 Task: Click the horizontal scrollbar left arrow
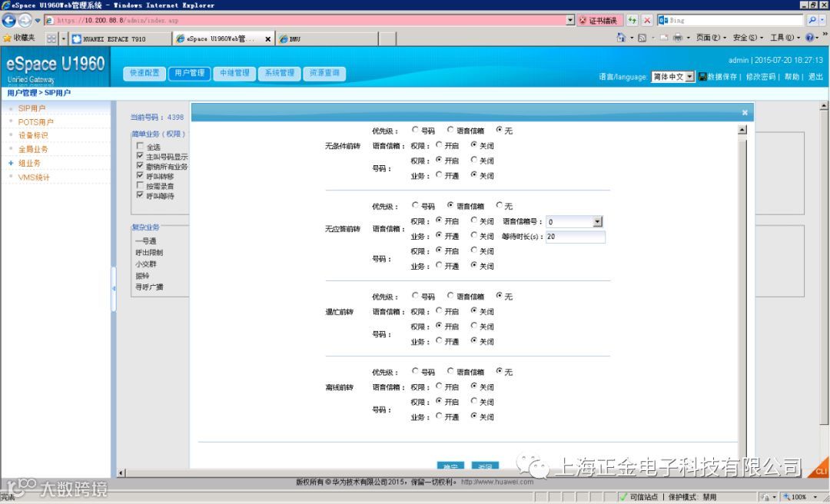click(121, 472)
